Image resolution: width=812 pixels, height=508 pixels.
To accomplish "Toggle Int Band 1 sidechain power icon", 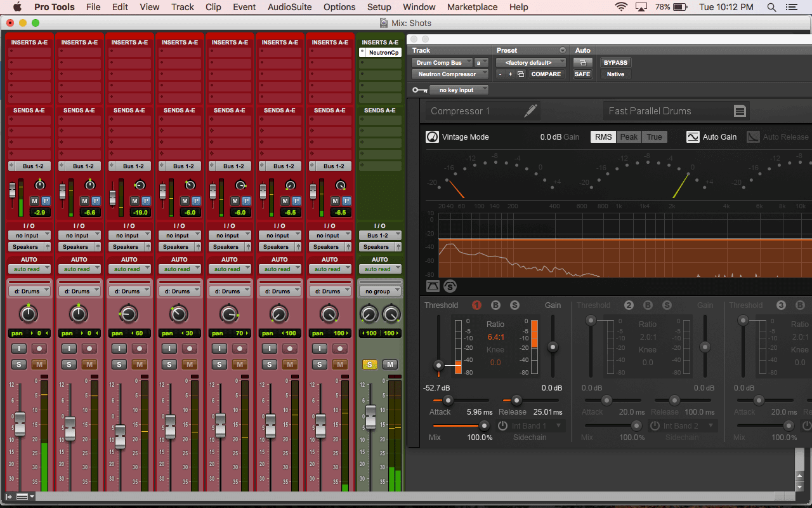I will (502, 425).
